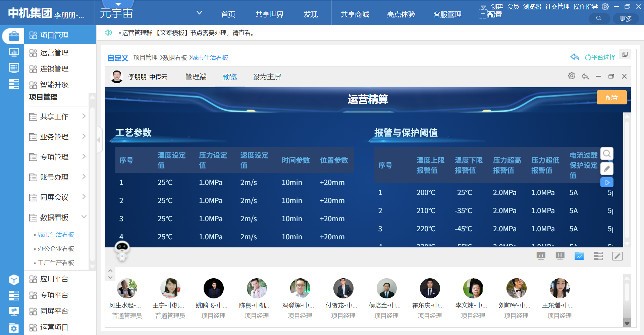
Task: Click the magnifier icon beside alarm table
Action: click(607, 154)
